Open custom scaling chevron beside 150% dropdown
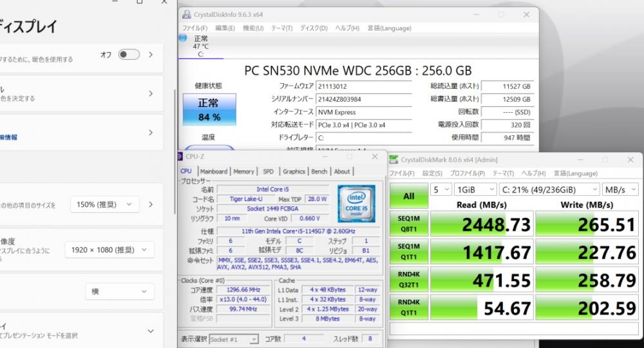The width and height of the screenshot is (644, 348). [x=151, y=204]
